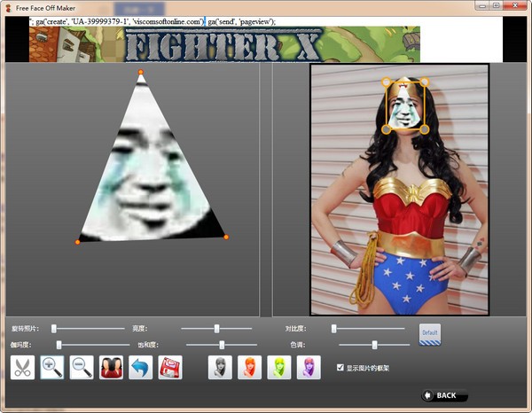Click the top vertex handle of triangle face
The image size is (532, 413).
(x=140, y=73)
